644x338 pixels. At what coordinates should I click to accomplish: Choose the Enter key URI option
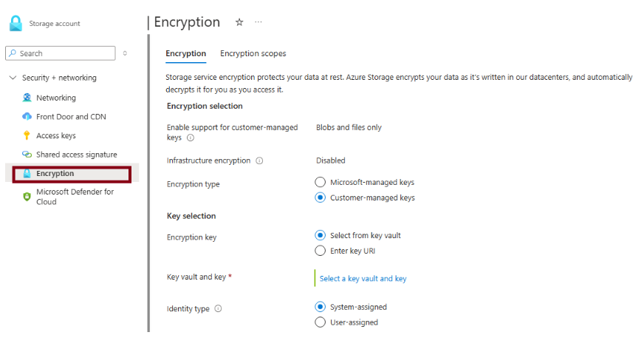(x=320, y=251)
